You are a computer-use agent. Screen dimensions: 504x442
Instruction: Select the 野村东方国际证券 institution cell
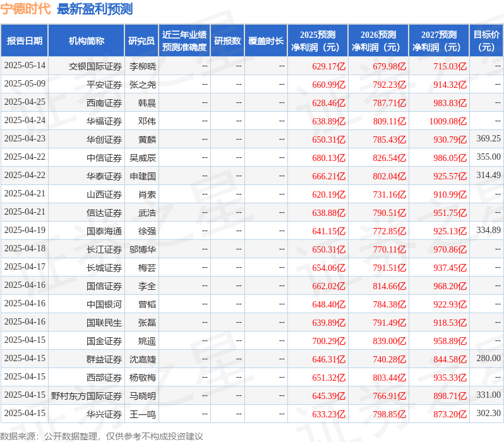87,396
